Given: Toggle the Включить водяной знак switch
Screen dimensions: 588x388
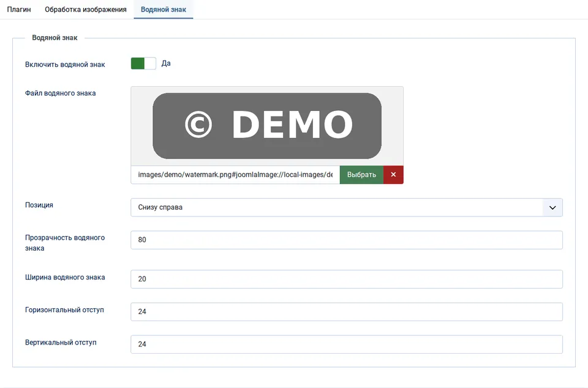Looking at the screenshot, I should (x=143, y=63).
